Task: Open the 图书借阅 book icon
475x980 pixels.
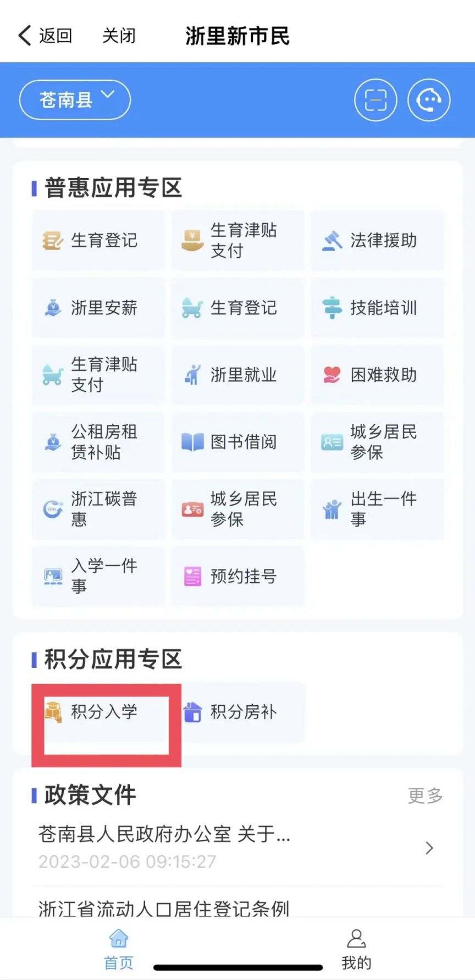Action: (192, 442)
